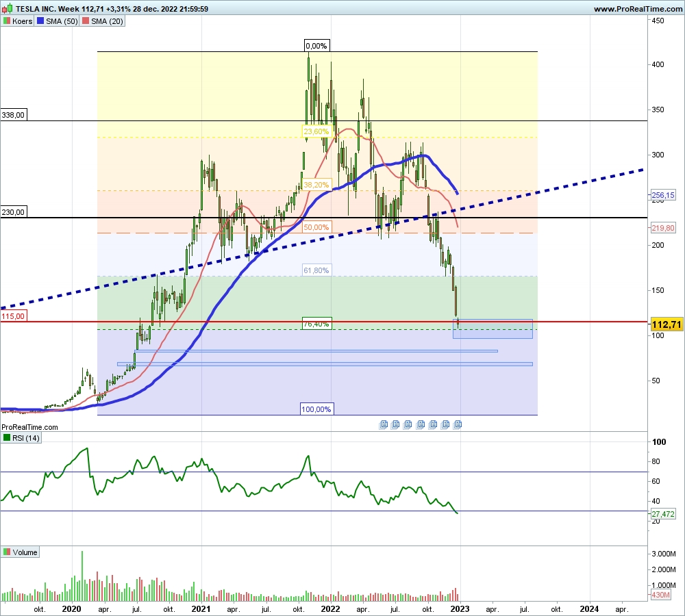Click the 219,80 SMA value on price axis
The width and height of the screenshot is (685, 616).
pos(663,229)
